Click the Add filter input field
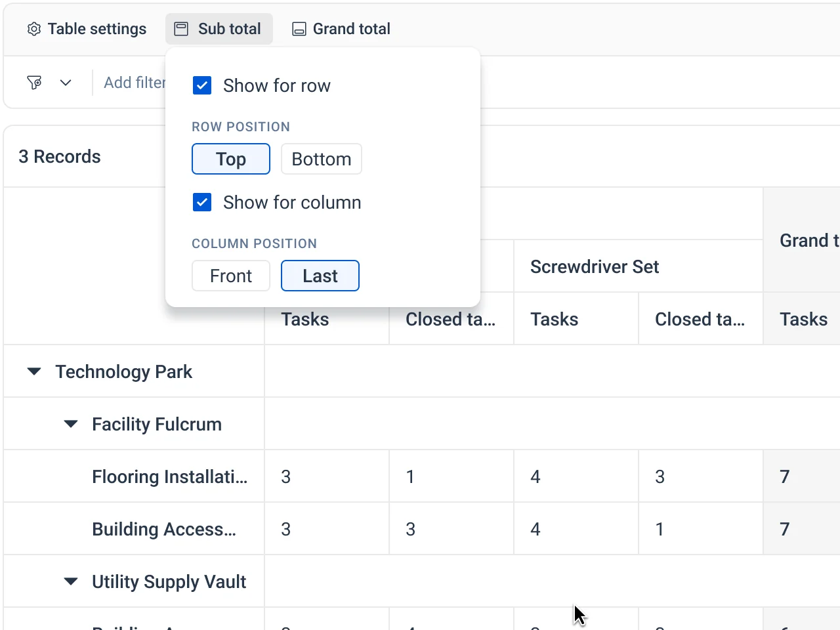The image size is (840, 630). tap(135, 83)
